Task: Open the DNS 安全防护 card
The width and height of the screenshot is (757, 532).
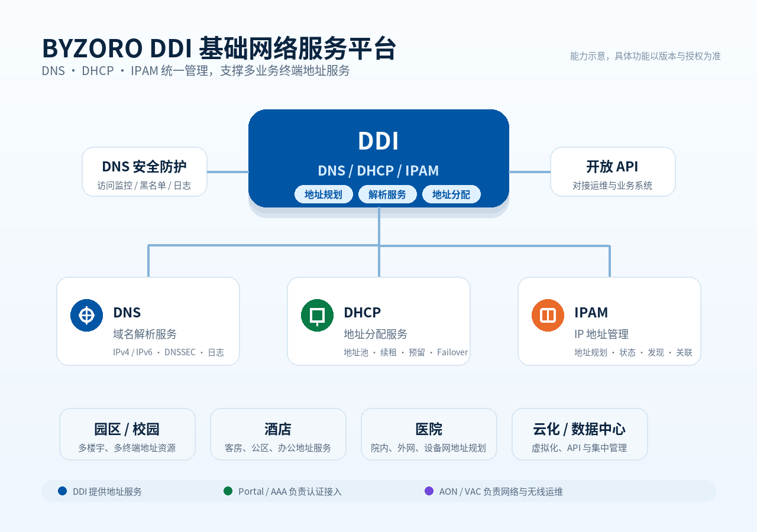Action: [x=144, y=171]
